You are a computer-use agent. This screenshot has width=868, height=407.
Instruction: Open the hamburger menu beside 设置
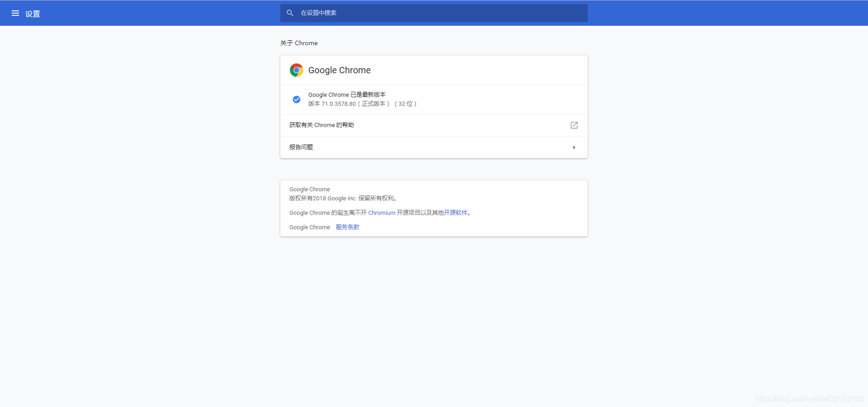15,14
